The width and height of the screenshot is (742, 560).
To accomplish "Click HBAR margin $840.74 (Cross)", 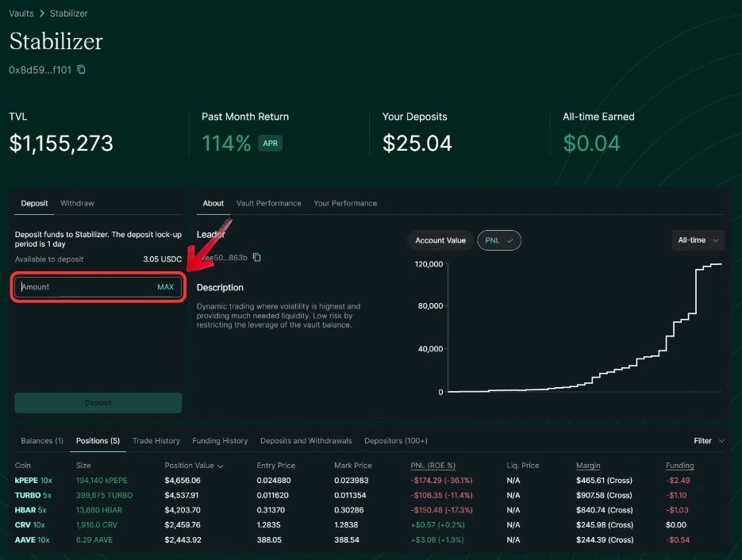I will coord(605,510).
